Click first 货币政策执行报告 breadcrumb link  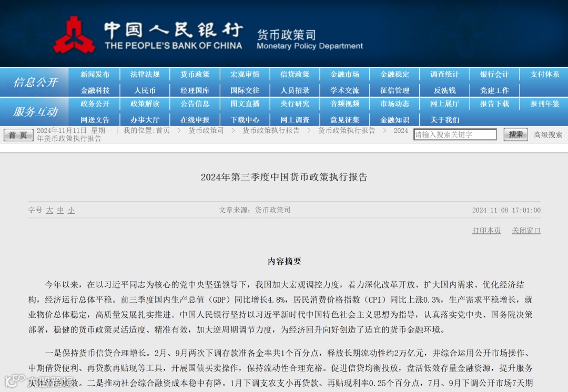click(x=271, y=130)
